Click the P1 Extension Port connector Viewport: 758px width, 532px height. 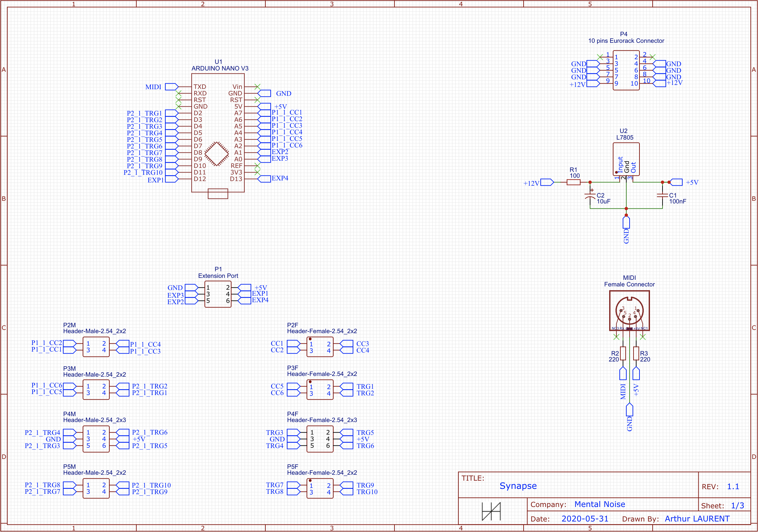218,294
